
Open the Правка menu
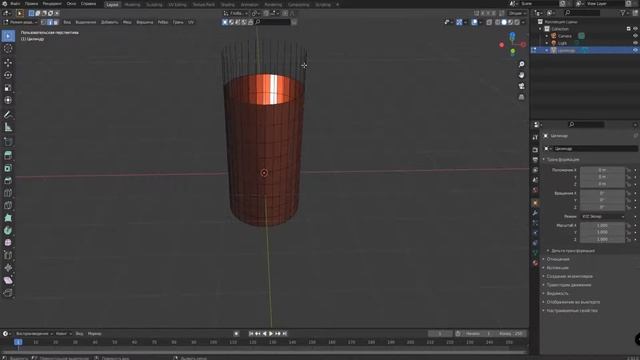coord(31,4)
